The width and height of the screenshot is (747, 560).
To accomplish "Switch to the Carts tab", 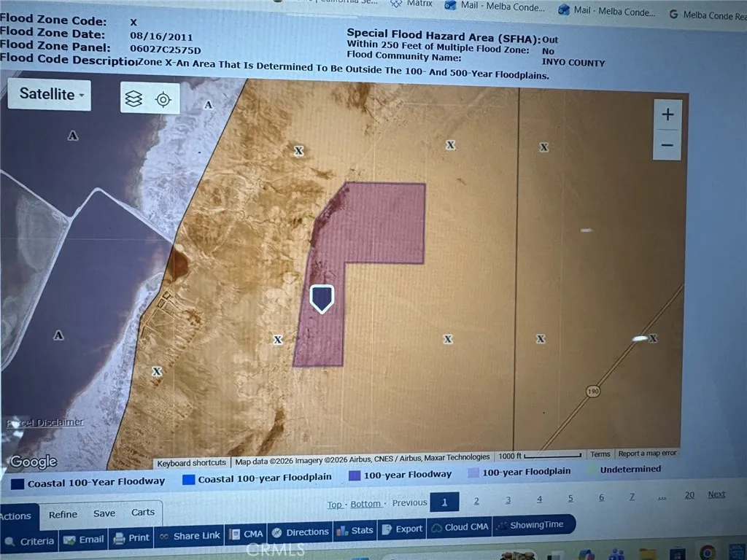I will click(143, 512).
